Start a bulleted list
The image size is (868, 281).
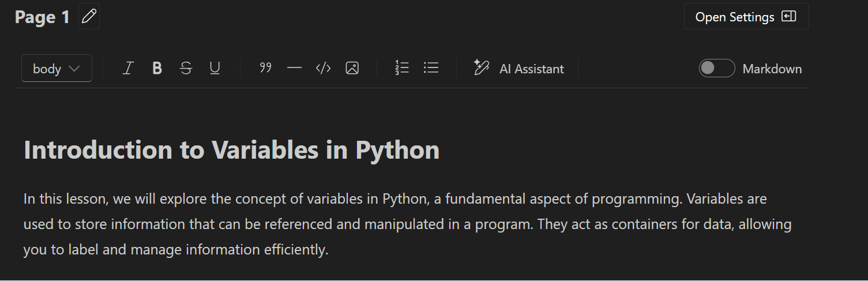(x=431, y=68)
